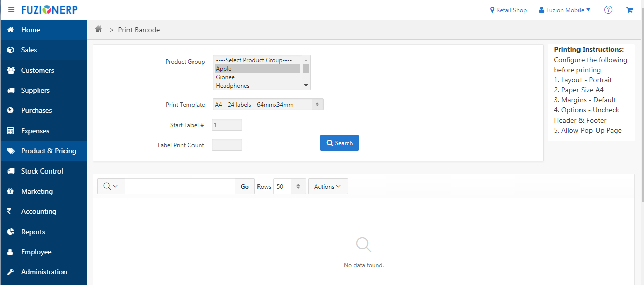The height and width of the screenshot is (285, 644).
Task: Select Apple in Product Group list
Action: click(257, 69)
